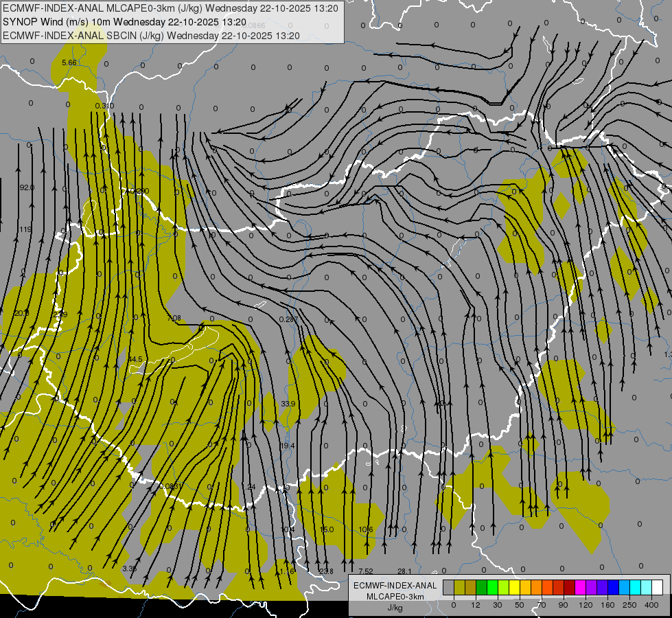Click the map value '0.287'
The height and width of the screenshot is (618, 672).
[x=288, y=319]
